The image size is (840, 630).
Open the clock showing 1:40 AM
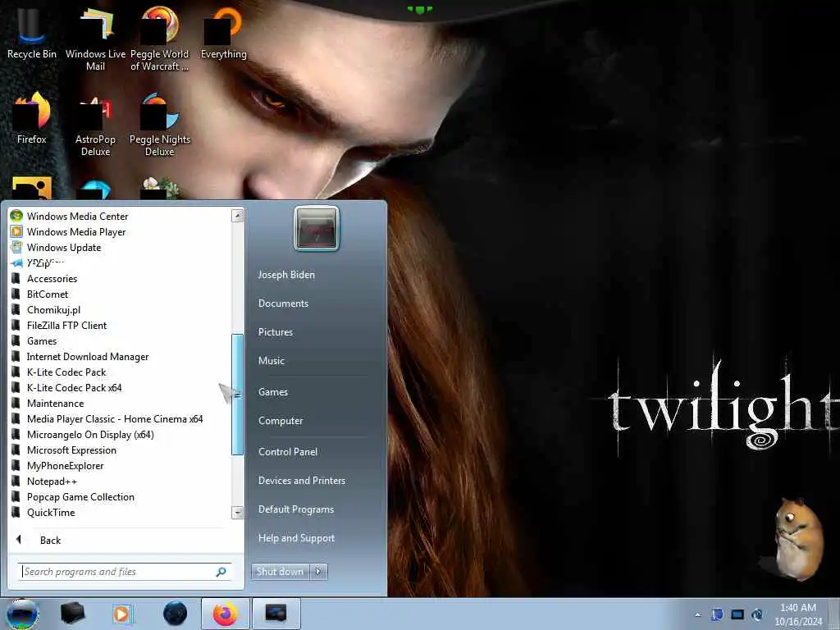click(x=798, y=614)
